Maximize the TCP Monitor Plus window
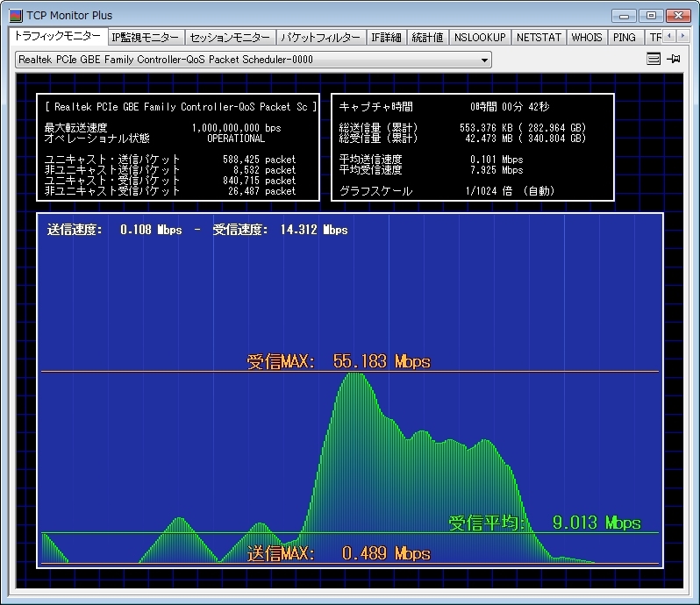The image size is (700, 605). (651, 16)
